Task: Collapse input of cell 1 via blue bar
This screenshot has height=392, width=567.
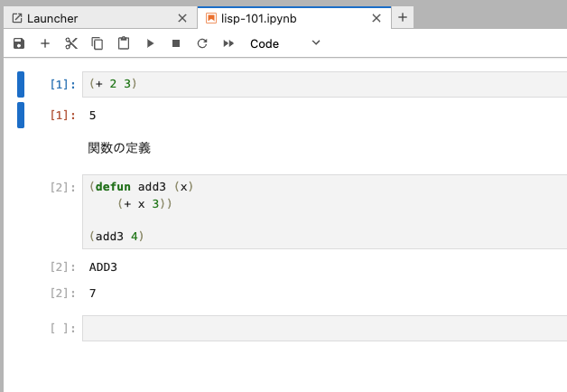Action: 21,84
